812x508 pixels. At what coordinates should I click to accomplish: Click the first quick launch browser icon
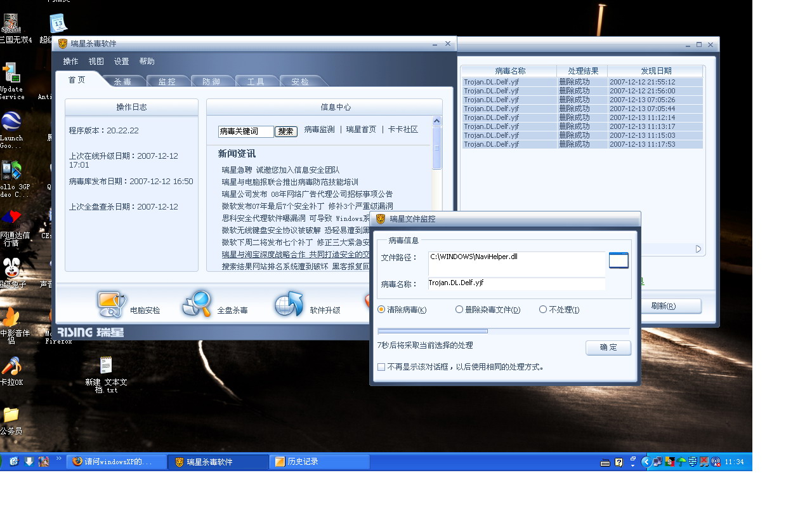13,462
